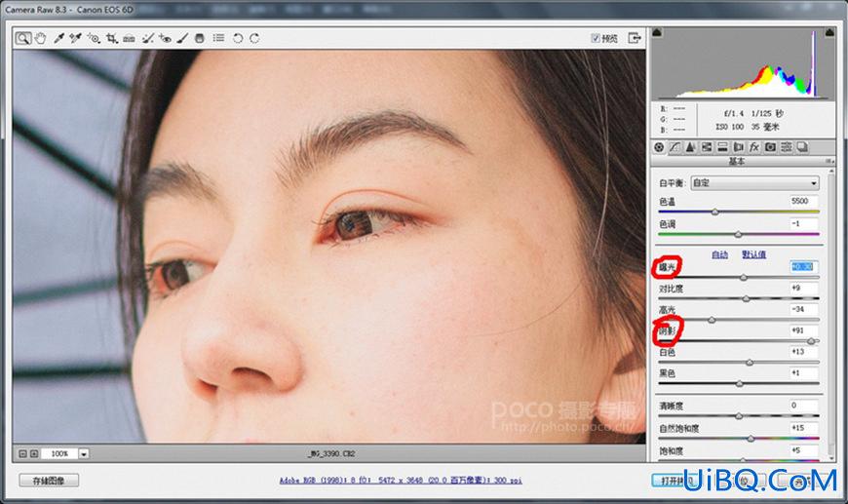Click the 高光 highlights slider handle
This screenshot has height=504, width=848.
[x=712, y=320]
